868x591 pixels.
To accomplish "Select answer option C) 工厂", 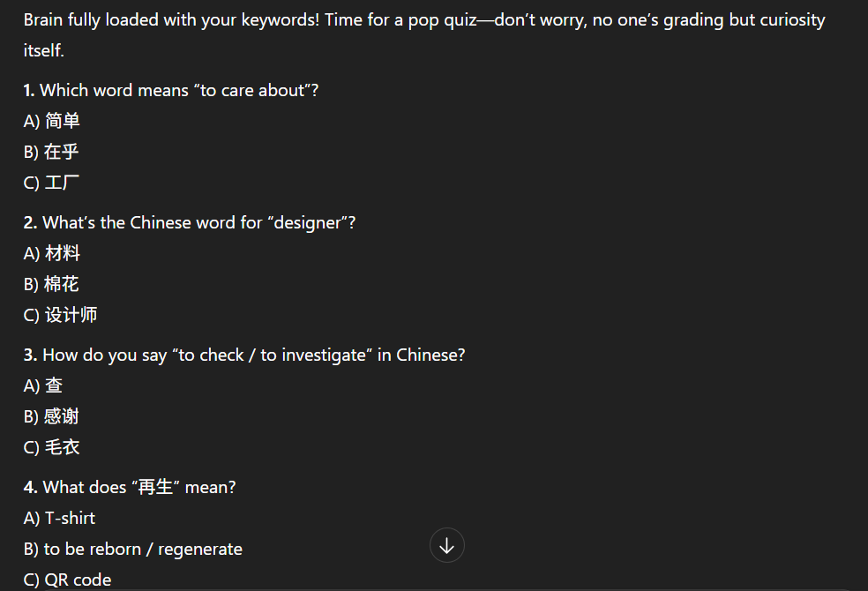I will (x=51, y=183).
